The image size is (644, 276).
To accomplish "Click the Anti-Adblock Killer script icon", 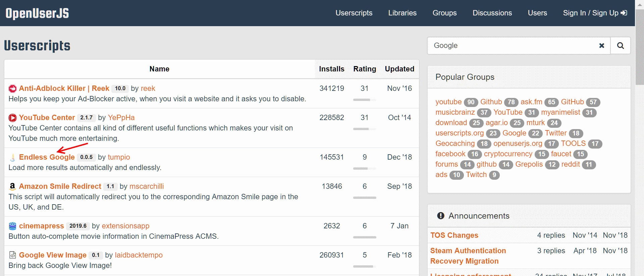I will (x=12, y=89).
